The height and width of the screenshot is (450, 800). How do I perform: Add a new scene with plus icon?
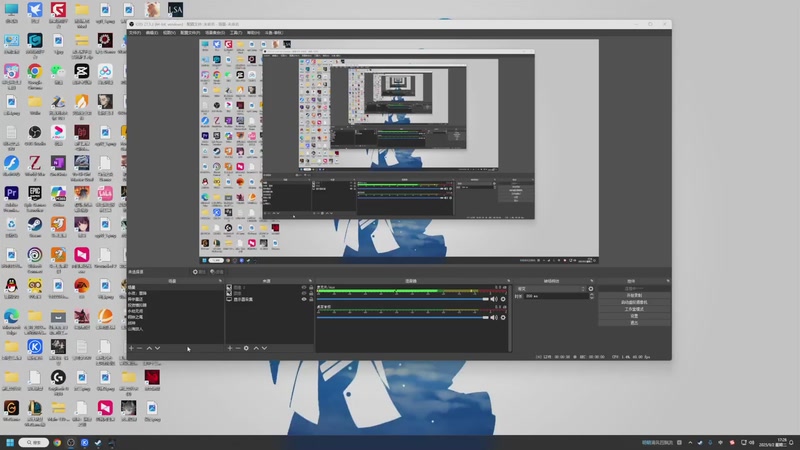[131, 348]
